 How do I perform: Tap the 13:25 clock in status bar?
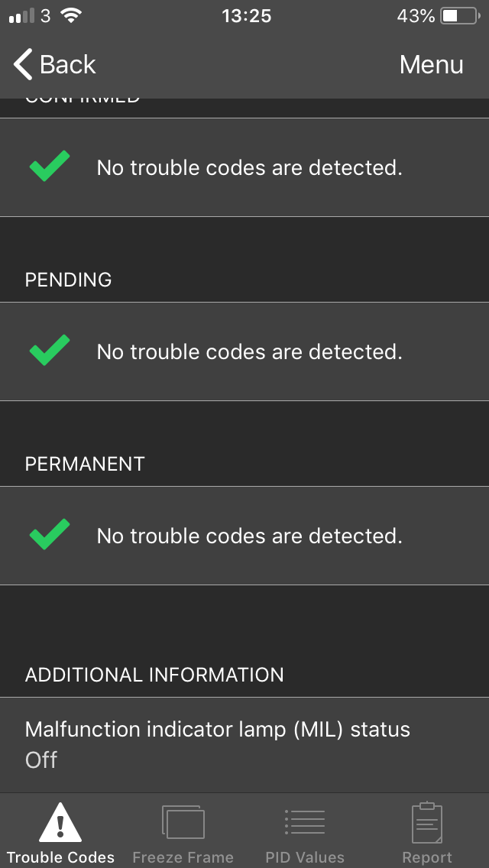[247, 16]
